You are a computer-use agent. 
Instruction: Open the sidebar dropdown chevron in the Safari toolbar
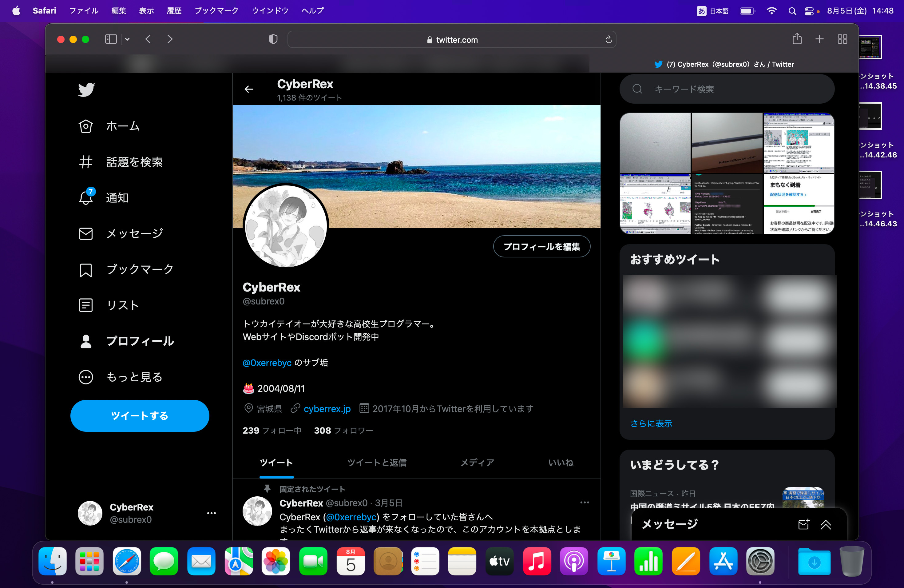(x=127, y=39)
